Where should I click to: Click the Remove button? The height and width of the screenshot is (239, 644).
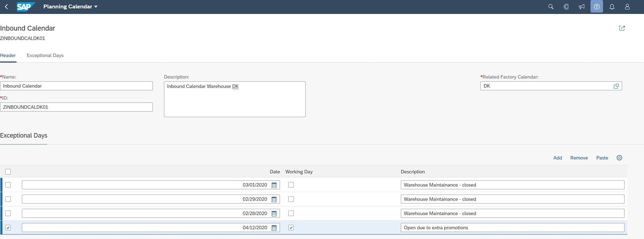pyautogui.click(x=579, y=158)
